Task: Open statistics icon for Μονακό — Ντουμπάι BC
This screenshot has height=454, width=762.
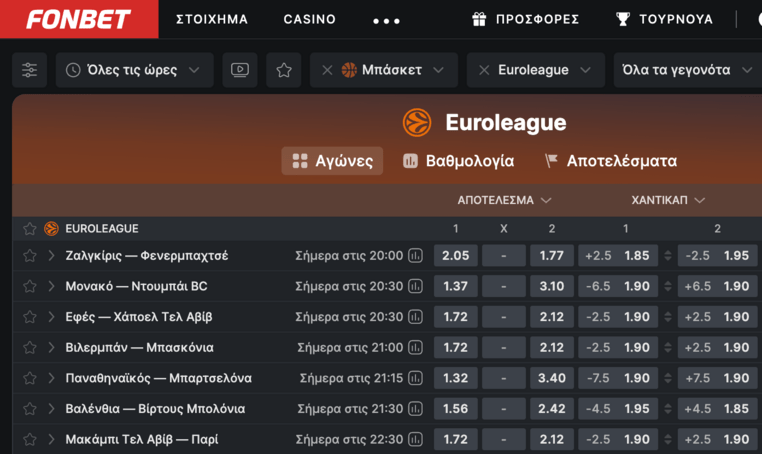Action: click(415, 287)
